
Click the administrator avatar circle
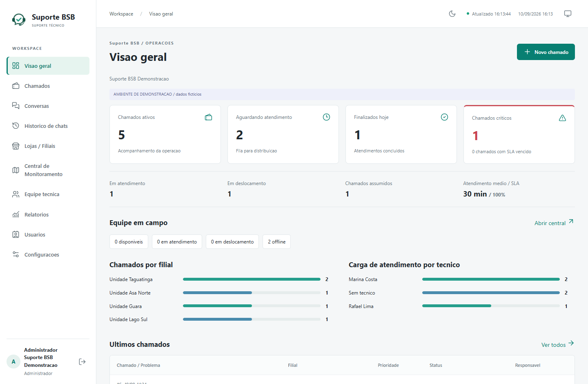click(13, 362)
